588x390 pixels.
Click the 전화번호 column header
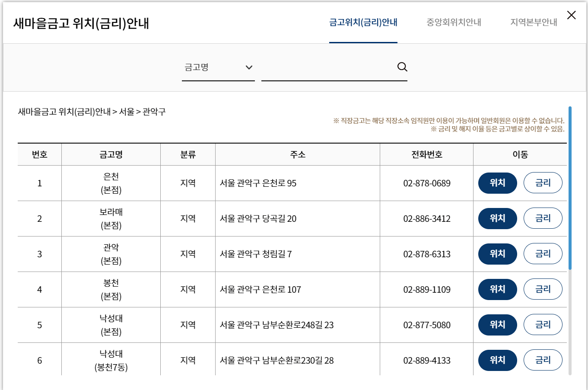pyautogui.click(x=427, y=154)
